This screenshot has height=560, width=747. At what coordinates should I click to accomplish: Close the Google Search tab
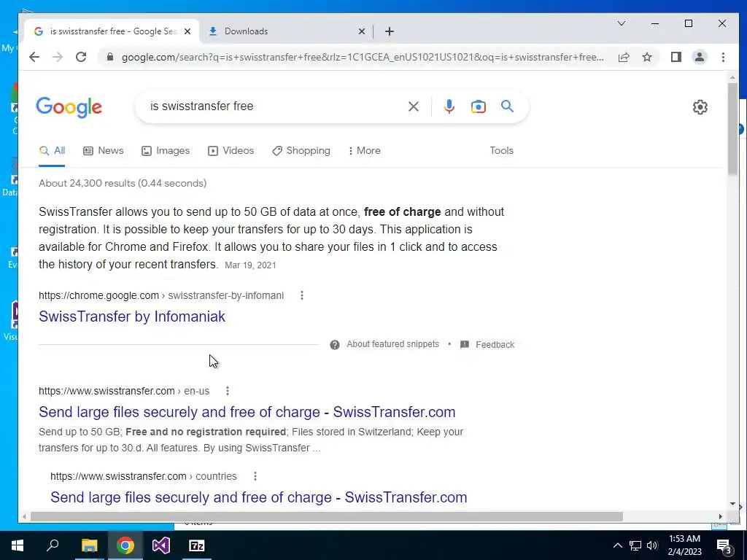click(187, 31)
